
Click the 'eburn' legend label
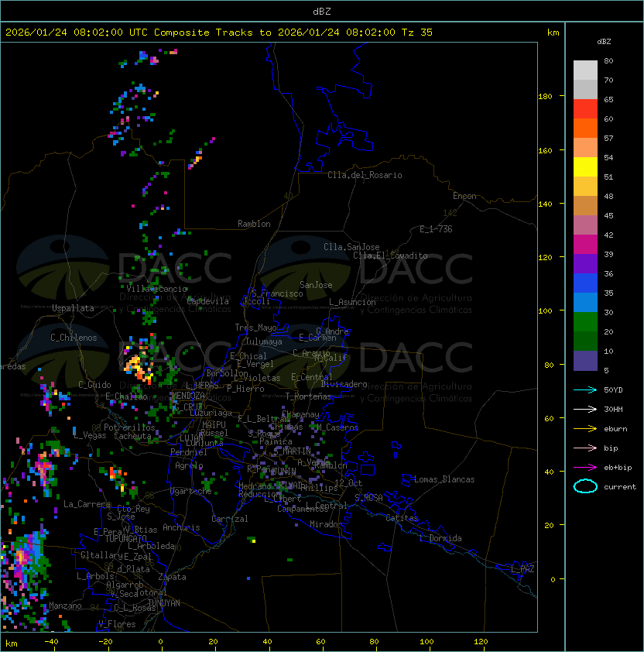[x=615, y=429]
